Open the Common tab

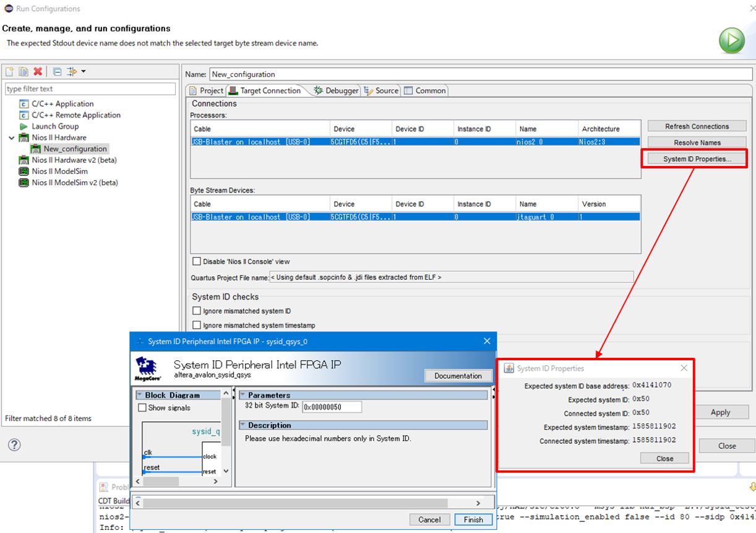(x=425, y=90)
